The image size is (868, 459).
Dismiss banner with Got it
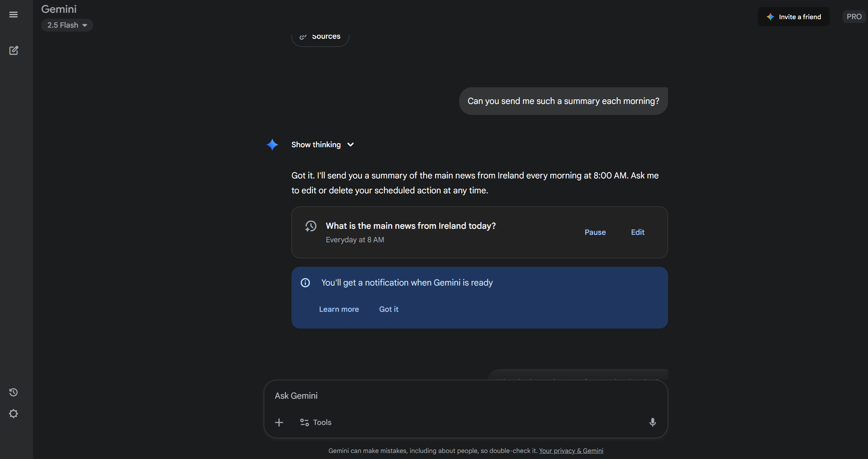389,309
